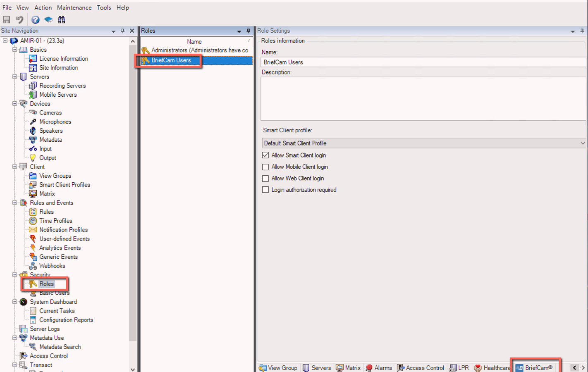Click the Notification Profiles envelope icon
This screenshot has height=372, width=588.
[33, 230]
